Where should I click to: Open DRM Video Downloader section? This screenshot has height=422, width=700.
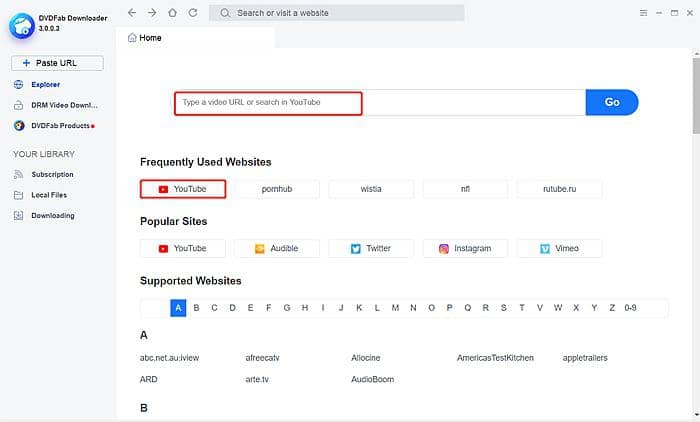(x=64, y=105)
